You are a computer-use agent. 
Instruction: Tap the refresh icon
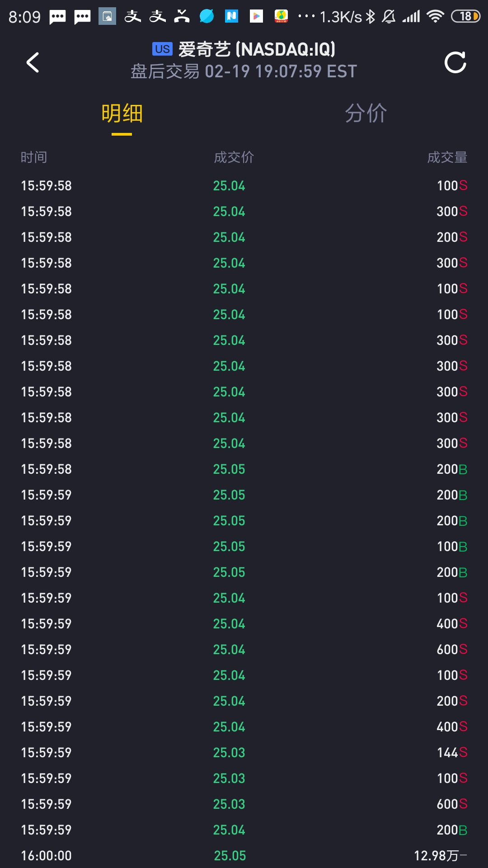(x=455, y=62)
